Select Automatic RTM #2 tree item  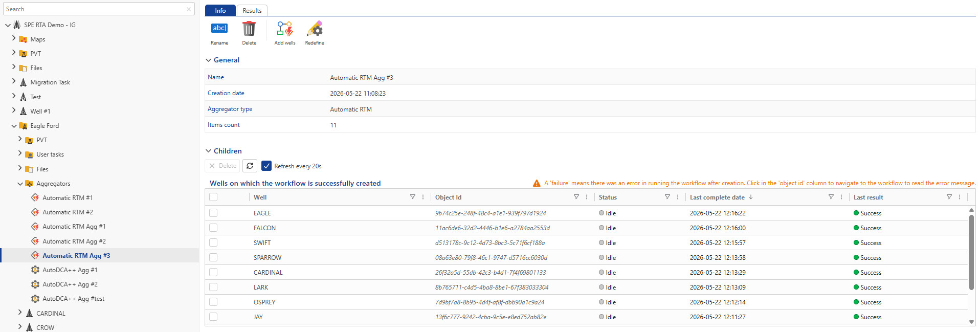pyautogui.click(x=68, y=212)
